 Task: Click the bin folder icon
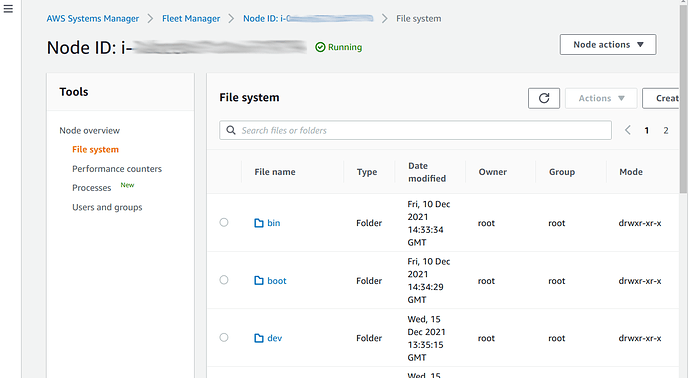point(259,223)
